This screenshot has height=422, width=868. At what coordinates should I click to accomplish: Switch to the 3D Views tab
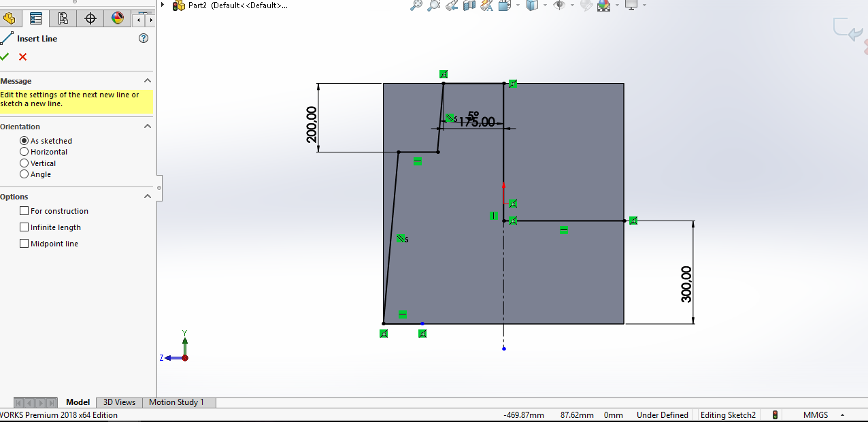click(x=119, y=402)
